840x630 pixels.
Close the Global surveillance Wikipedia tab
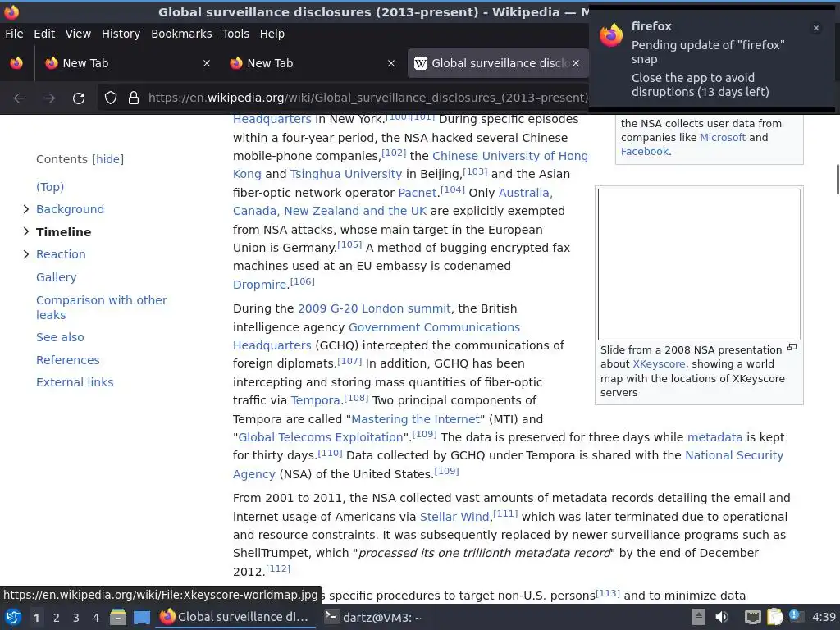tap(575, 63)
